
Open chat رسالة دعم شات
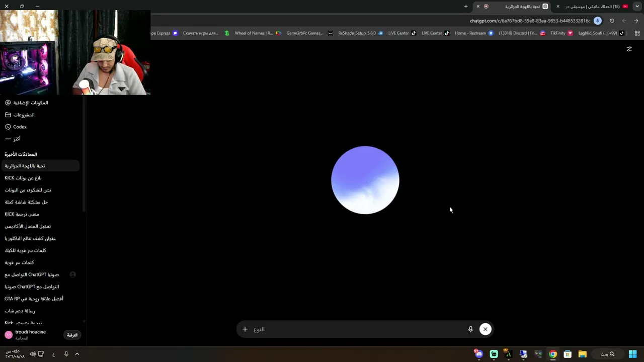(x=40, y=311)
